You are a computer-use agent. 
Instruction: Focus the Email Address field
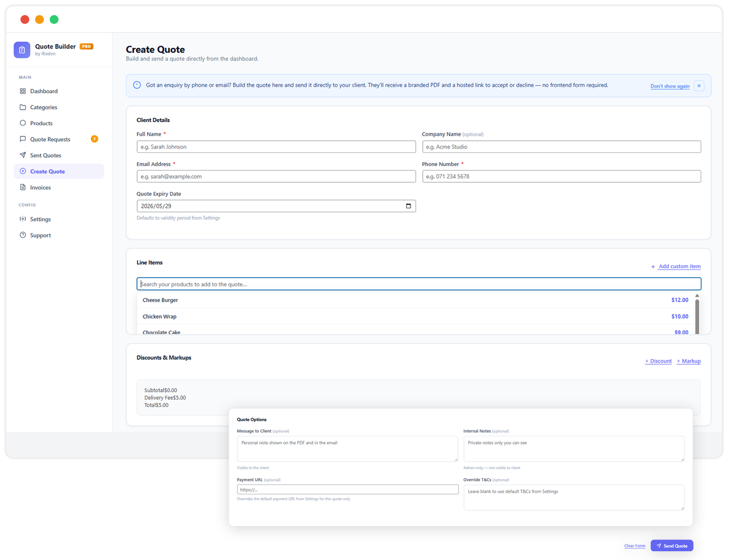click(x=276, y=176)
